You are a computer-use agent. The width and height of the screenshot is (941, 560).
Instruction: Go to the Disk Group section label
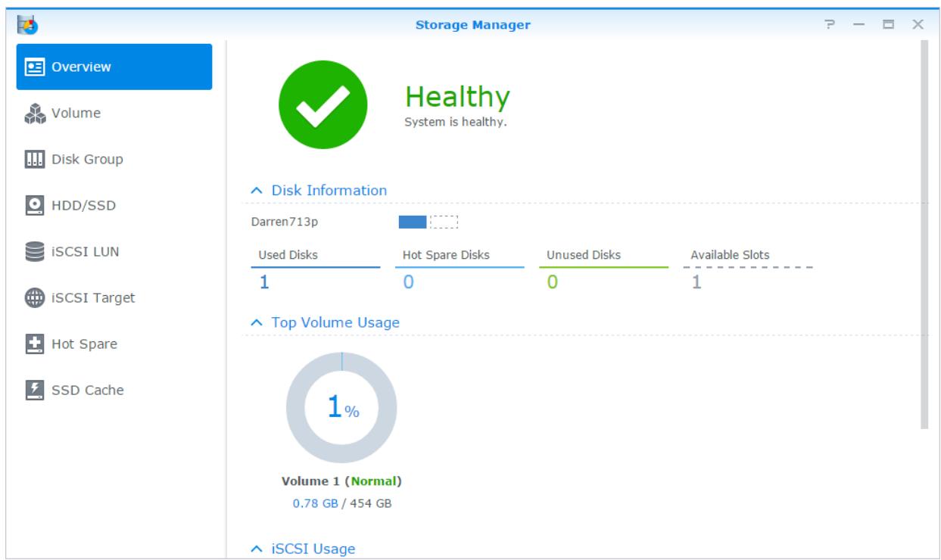[87, 160]
